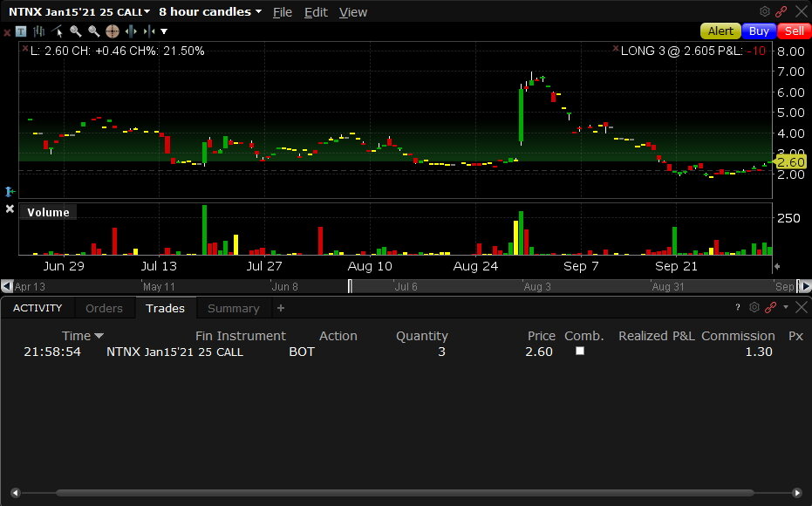Click the Volume panel label
812x506 pixels.
click(48, 212)
